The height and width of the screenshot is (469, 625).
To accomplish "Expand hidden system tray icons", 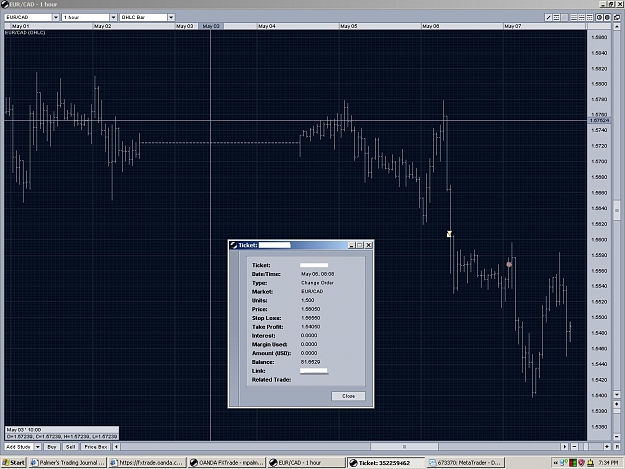I will tap(555, 463).
